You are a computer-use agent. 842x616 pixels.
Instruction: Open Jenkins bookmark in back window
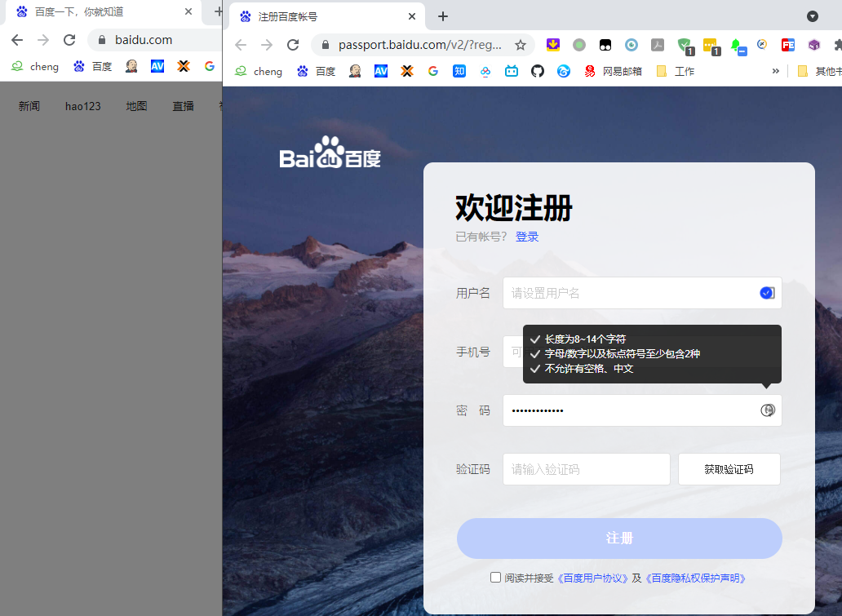(x=131, y=66)
